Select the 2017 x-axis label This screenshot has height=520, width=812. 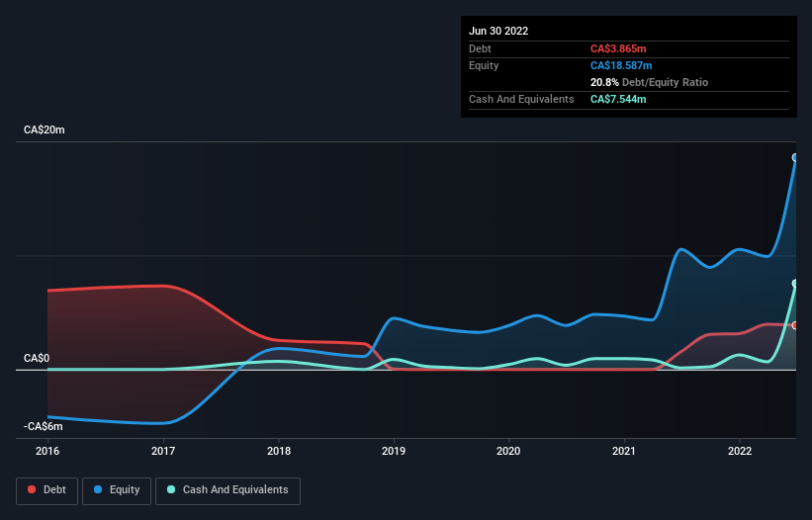pyautogui.click(x=163, y=451)
